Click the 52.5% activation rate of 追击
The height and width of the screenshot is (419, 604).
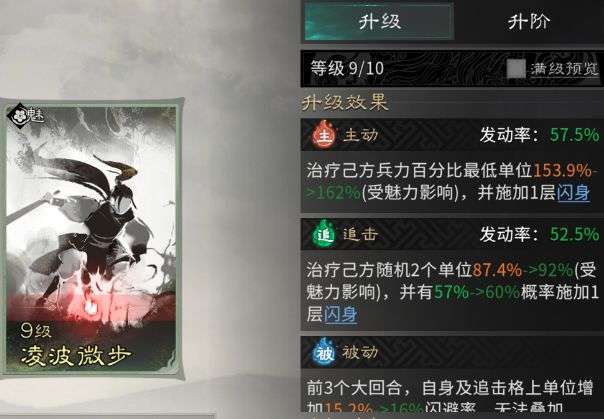[574, 234]
